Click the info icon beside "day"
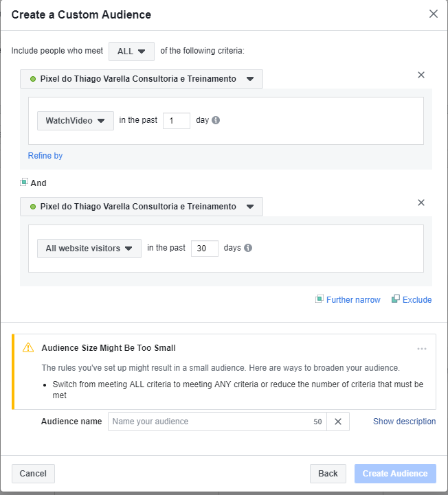 216,120
